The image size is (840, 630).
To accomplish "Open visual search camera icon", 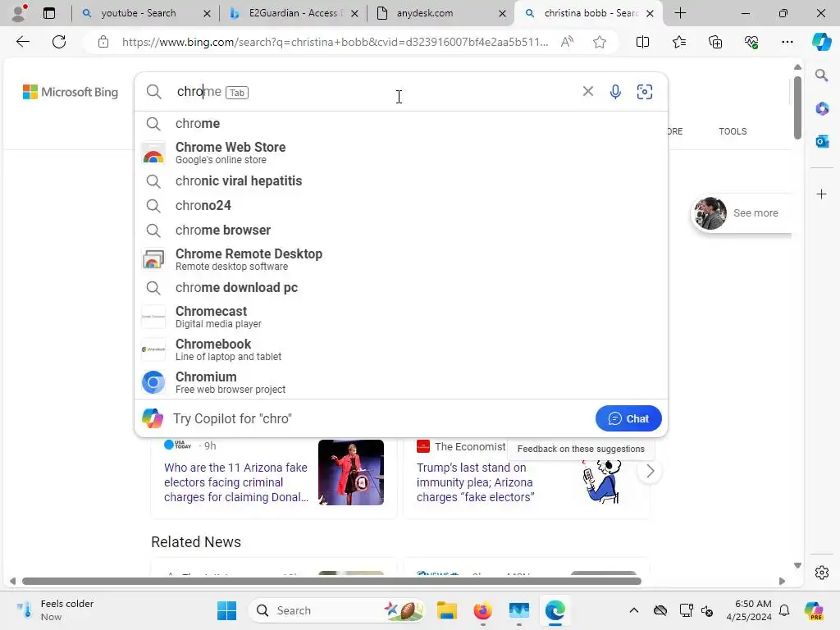I will (645, 92).
